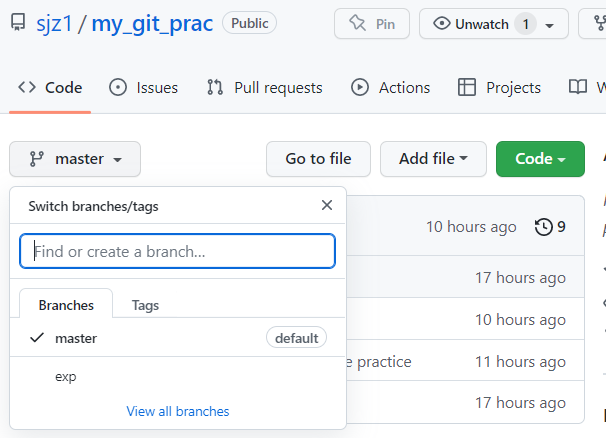Open the Pull requests tab
The image size is (606, 438).
[x=265, y=88]
